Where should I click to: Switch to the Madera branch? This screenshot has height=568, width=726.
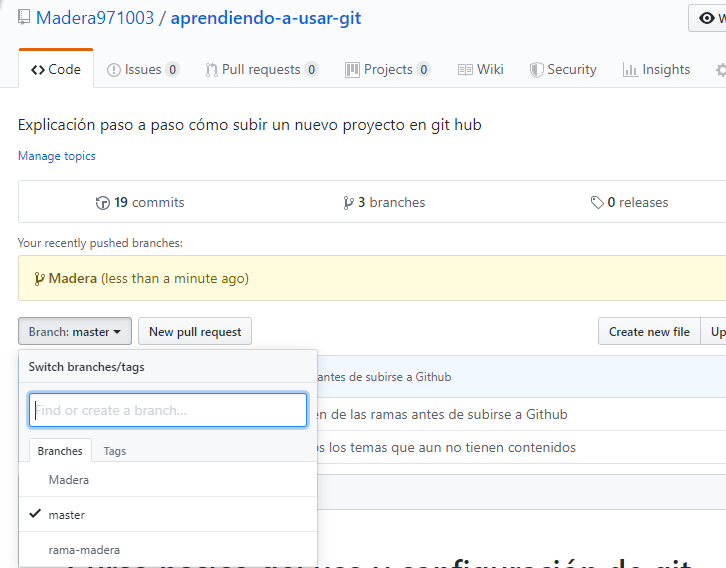click(168, 480)
